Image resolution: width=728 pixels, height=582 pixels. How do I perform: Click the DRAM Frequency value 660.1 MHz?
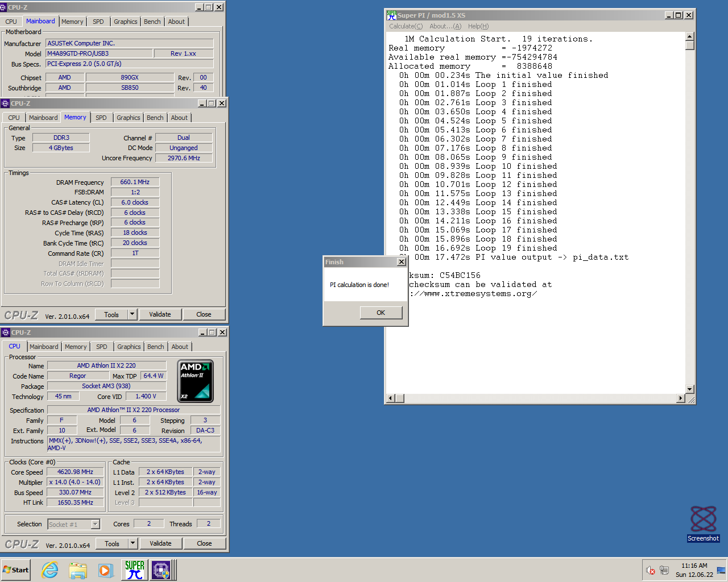point(135,182)
